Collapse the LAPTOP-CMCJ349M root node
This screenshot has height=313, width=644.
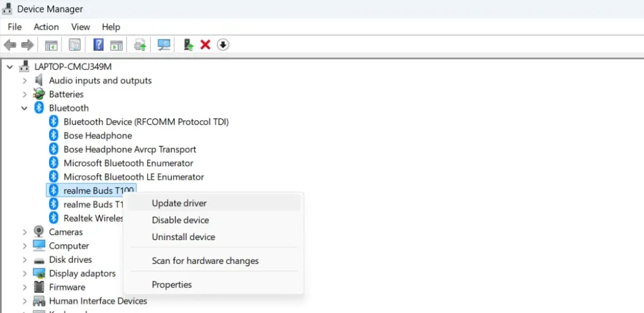(10, 67)
